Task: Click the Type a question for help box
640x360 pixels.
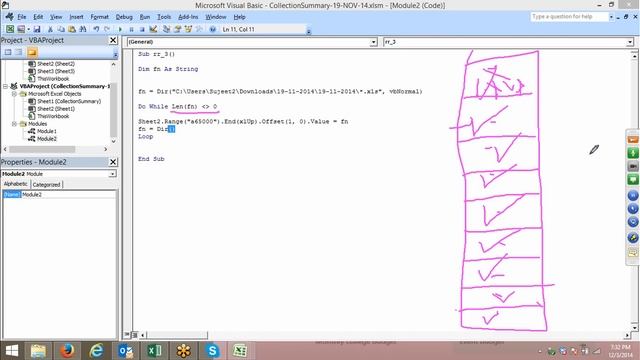Action: 569,17
